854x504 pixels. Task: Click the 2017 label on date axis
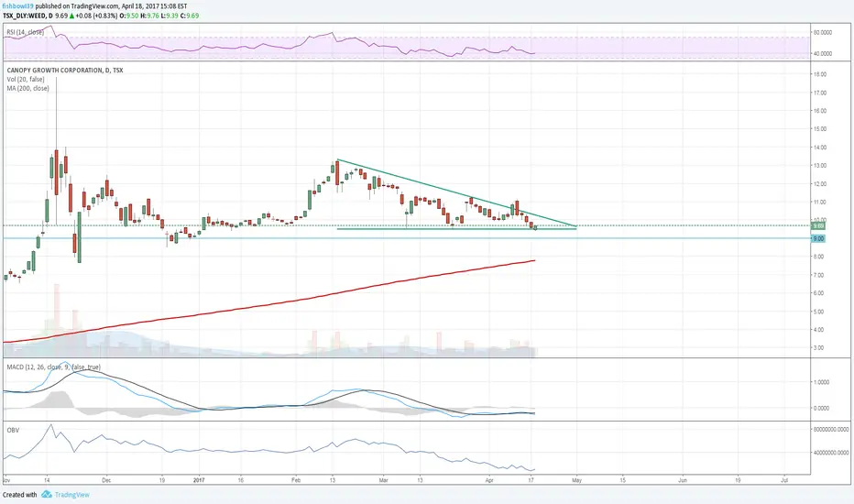199,480
